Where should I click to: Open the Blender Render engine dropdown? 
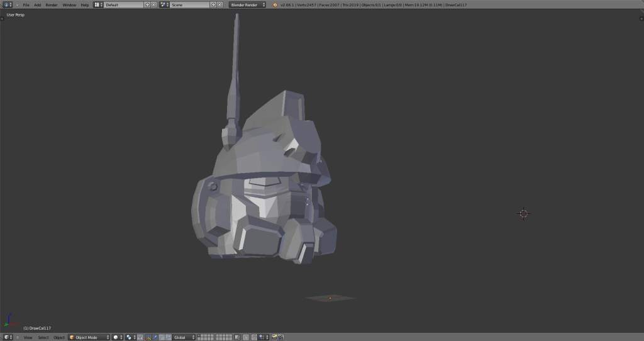point(247,4)
